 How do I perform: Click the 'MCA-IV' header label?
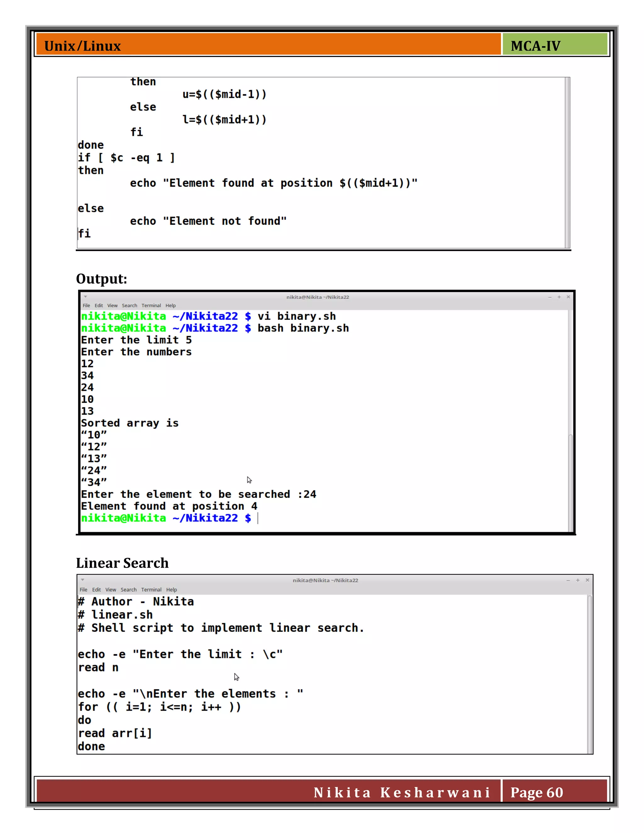(x=535, y=46)
